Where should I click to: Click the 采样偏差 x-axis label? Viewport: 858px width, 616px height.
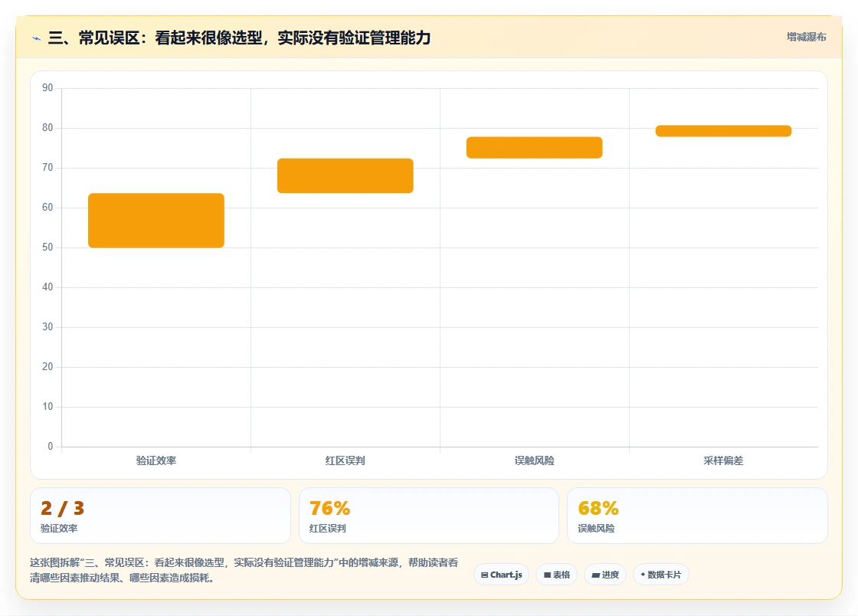tap(723, 460)
